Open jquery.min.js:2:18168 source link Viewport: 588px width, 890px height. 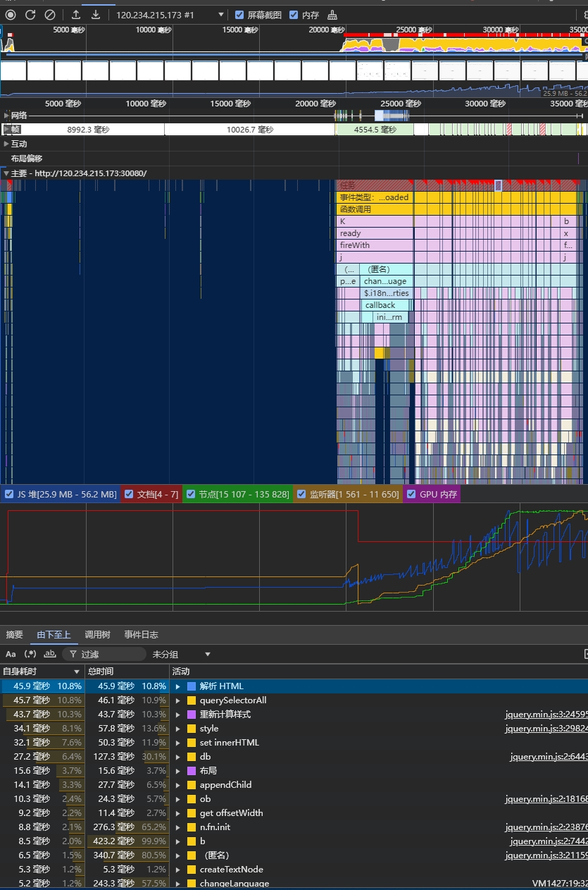pyautogui.click(x=546, y=799)
